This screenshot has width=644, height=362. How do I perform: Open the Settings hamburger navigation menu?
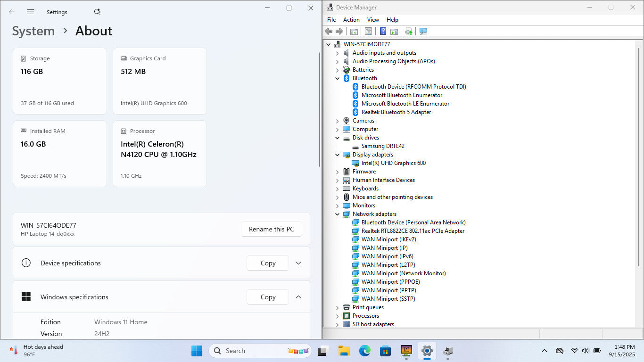(31, 12)
